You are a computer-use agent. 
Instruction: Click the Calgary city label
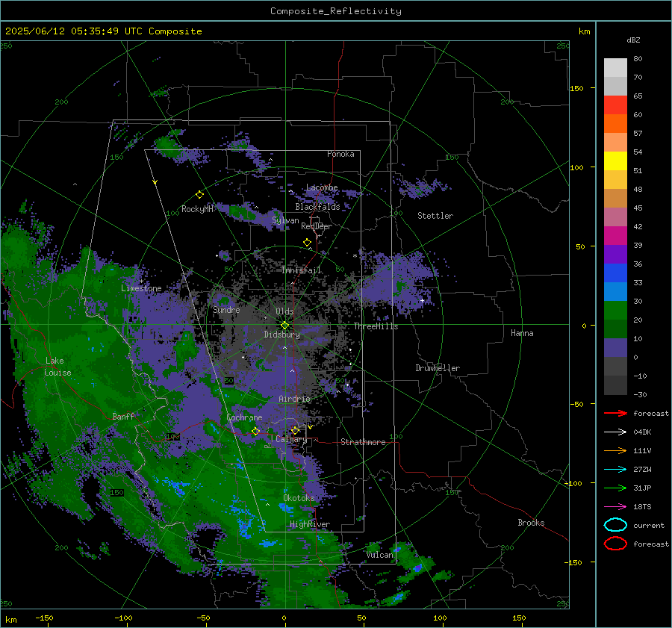tap(291, 439)
